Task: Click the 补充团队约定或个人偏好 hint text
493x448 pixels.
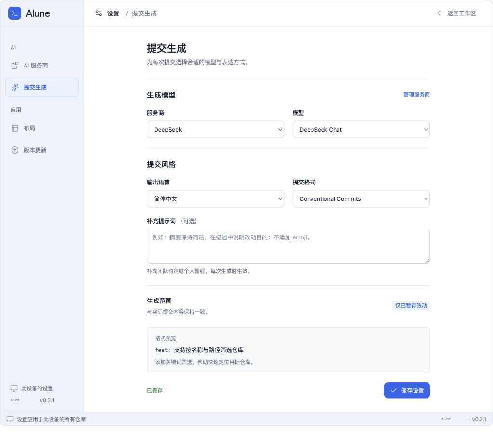Action: click(x=200, y=271)
